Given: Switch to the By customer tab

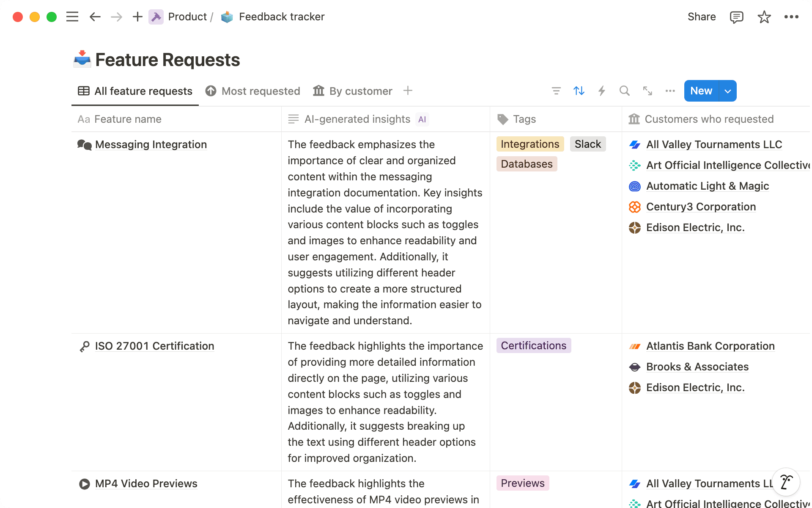Looking at the screenshot, I should 360,91.
